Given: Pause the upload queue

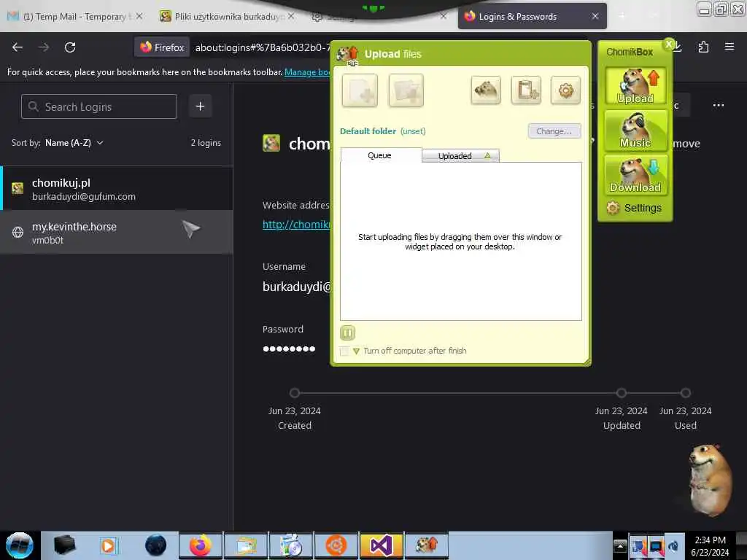Looking at the screenshot, I should [348, 332].
